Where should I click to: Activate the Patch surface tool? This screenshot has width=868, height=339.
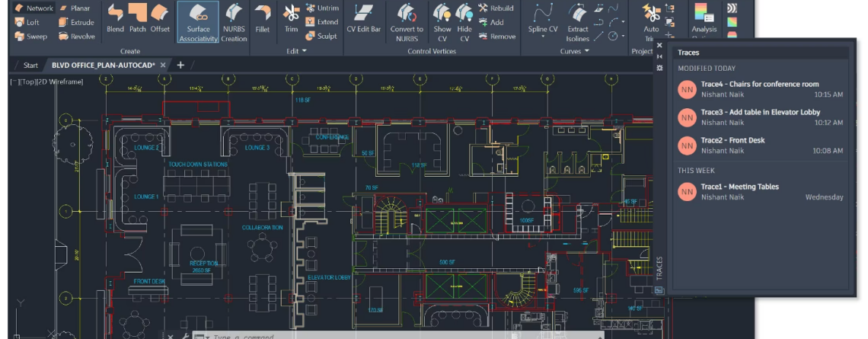(137, 18)
